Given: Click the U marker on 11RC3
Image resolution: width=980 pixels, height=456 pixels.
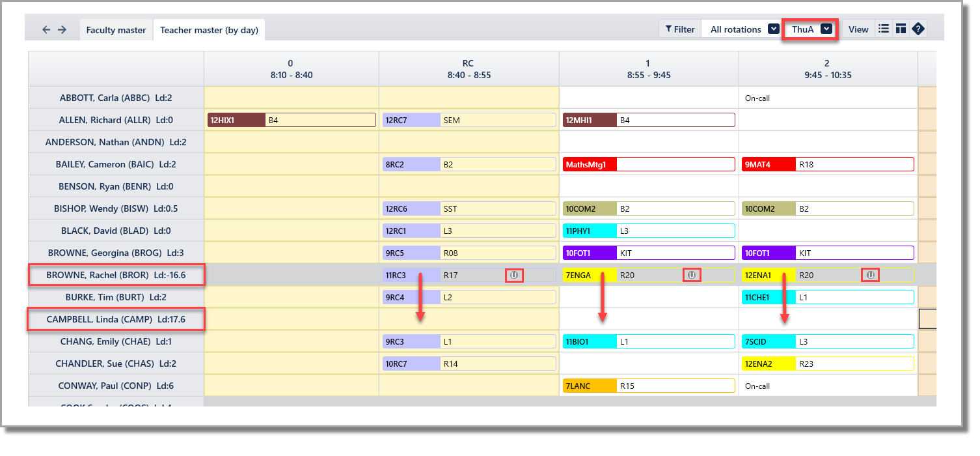Looking at the screenshot, I should pos(514,276).
